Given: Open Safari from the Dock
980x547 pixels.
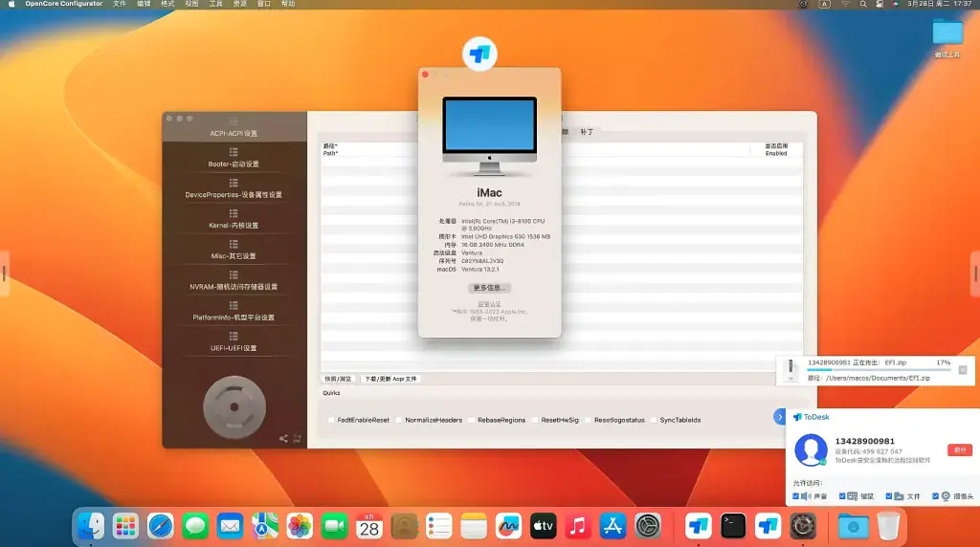Looking at the screenshot, I should tap(161, 526).
